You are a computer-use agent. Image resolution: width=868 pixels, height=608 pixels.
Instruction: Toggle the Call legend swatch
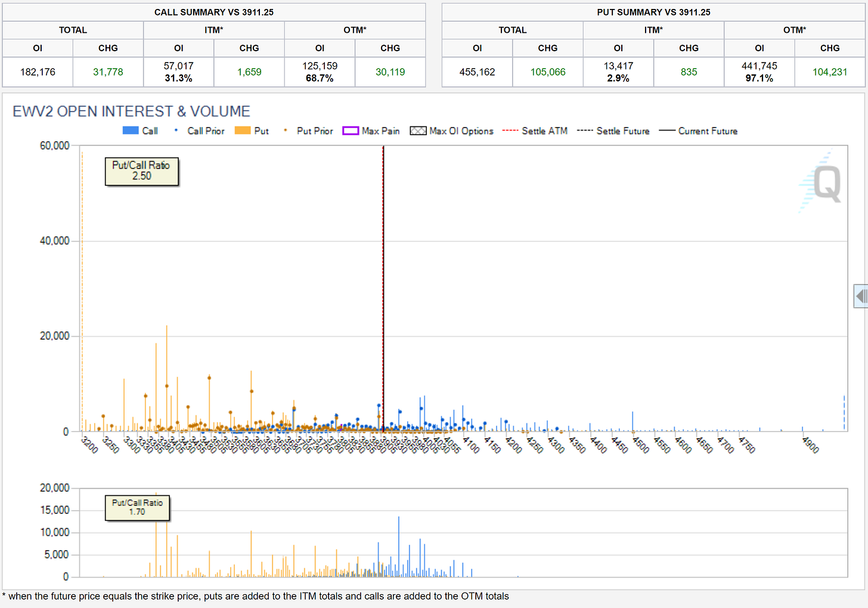(131, 131)
